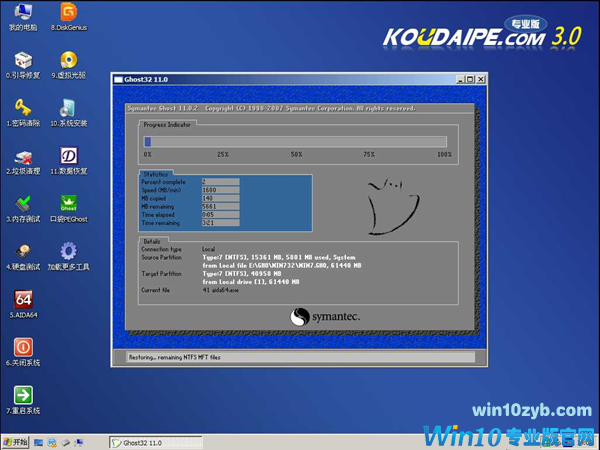Click the Source Partition Type:7 NTFS line
This screenshot has width=600, height=450.
click(279, 257)
